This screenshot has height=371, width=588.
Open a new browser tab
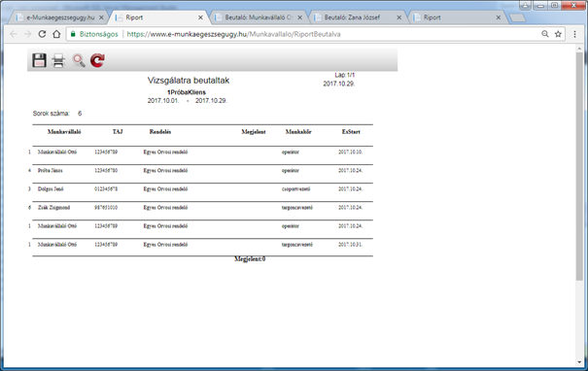pyautogui.click(x=517, y=17)
